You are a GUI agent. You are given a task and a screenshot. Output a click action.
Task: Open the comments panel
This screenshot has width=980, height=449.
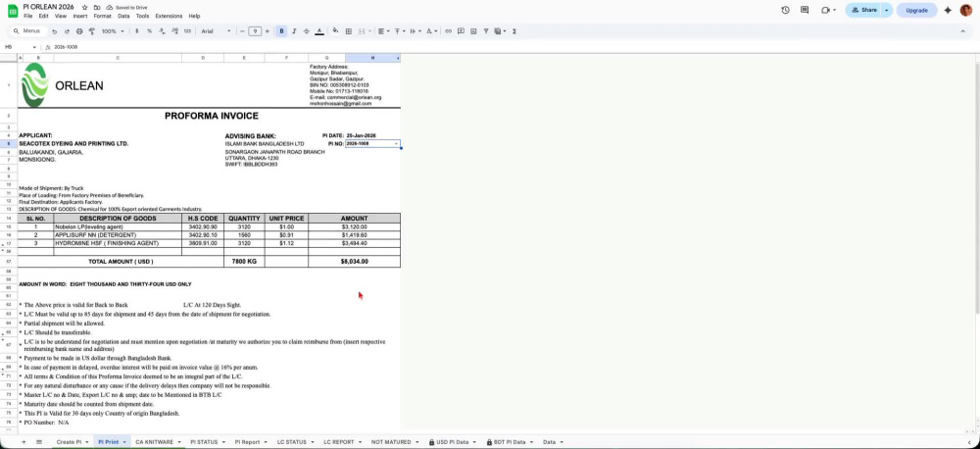[x=805, y=10]
